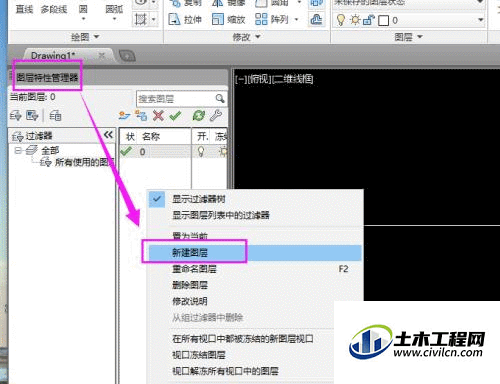Click the green Refresh icon
Screen dimensions: 500x384
coord(199,116)
